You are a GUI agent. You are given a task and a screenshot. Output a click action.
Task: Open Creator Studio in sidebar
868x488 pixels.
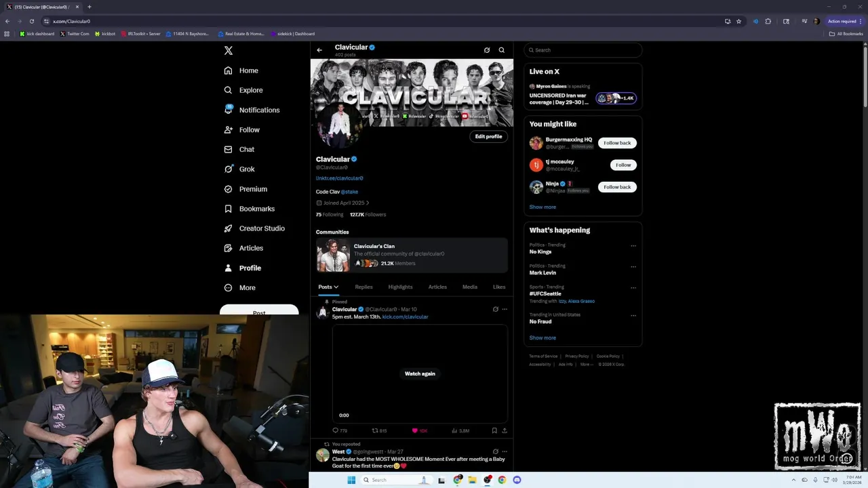(x=254, y=228)
